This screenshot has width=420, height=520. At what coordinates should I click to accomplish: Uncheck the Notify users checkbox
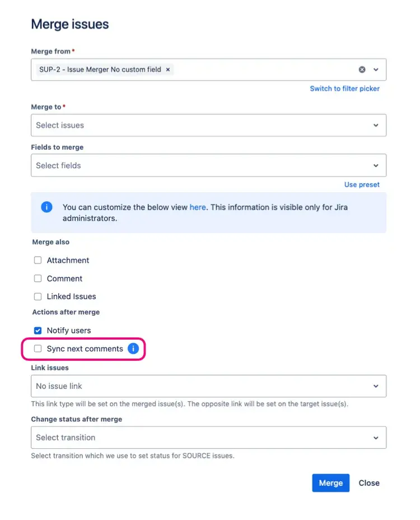tap(38, 331)
